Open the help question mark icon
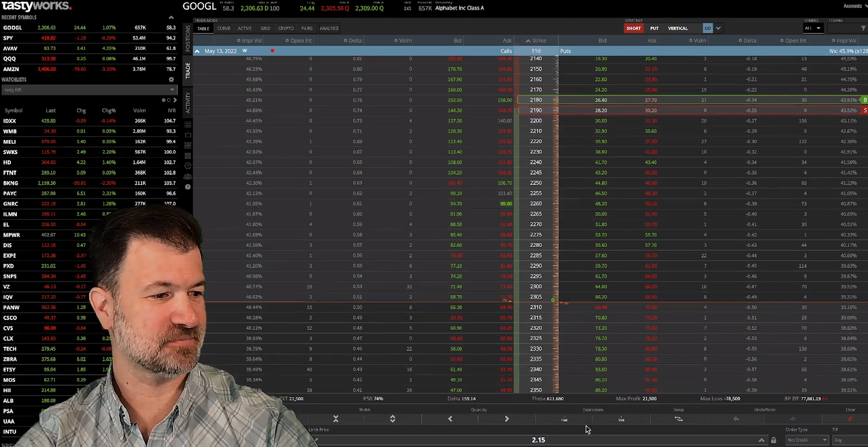Screen dimensions: 868x447 click(188, 187)
